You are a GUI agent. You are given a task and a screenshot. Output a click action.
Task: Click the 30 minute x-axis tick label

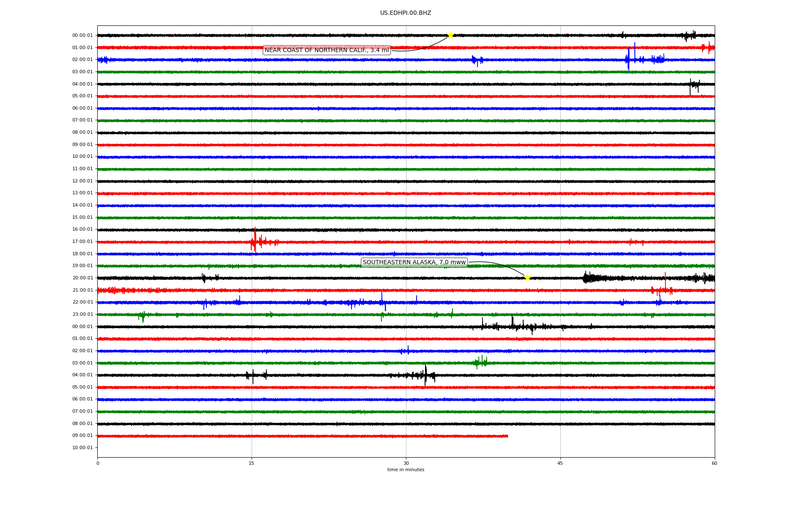[406, 464]
